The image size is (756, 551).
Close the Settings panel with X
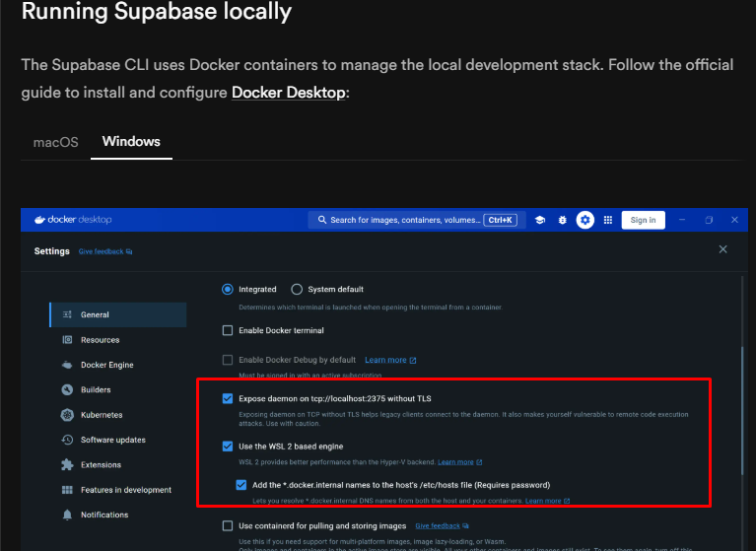coord(722,249)
